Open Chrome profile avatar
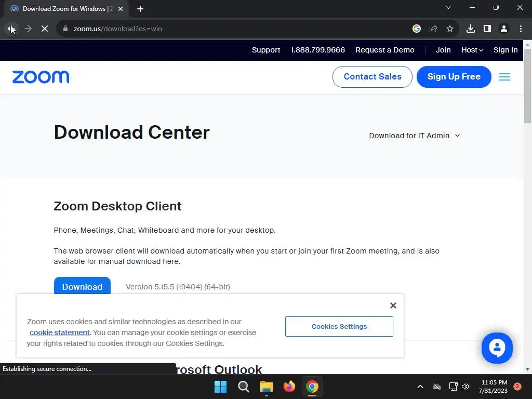Viewport: 532px width, 399px height. click(x=504, y=29)
